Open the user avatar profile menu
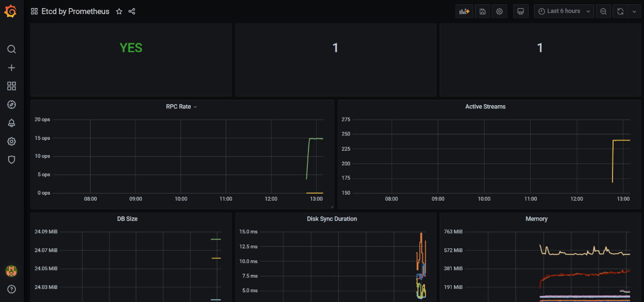Screen dimensions: 644x302 click(x=11, y=271)
